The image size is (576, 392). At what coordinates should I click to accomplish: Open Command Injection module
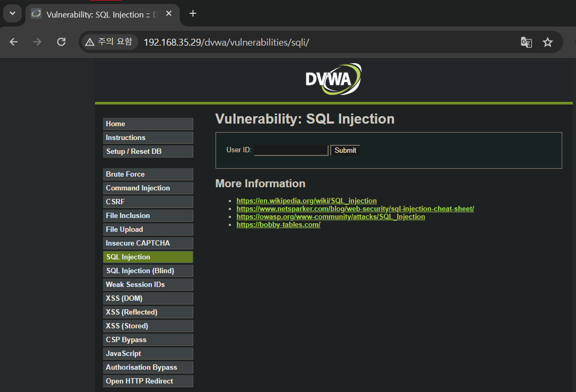[148, 188]
